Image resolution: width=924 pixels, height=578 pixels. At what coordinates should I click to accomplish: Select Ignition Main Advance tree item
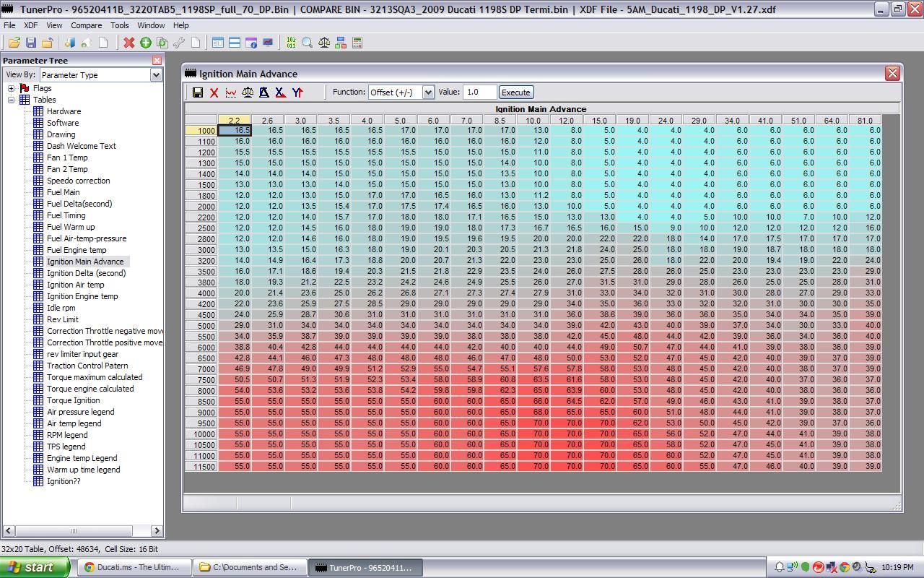85,262
